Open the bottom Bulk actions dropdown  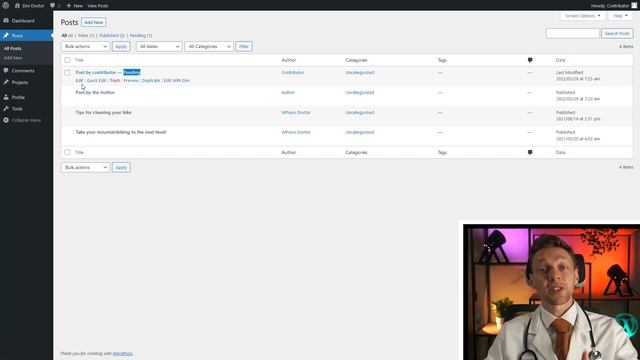(85, 167)
